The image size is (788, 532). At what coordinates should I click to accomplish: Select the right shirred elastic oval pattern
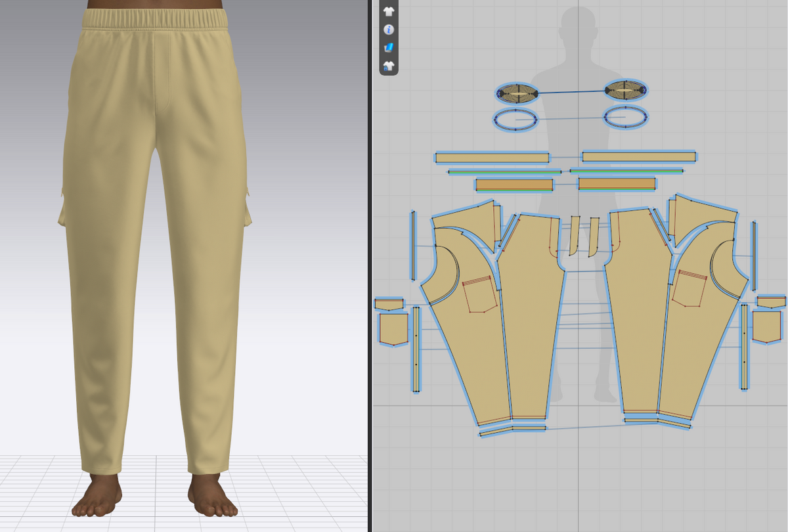626,90
